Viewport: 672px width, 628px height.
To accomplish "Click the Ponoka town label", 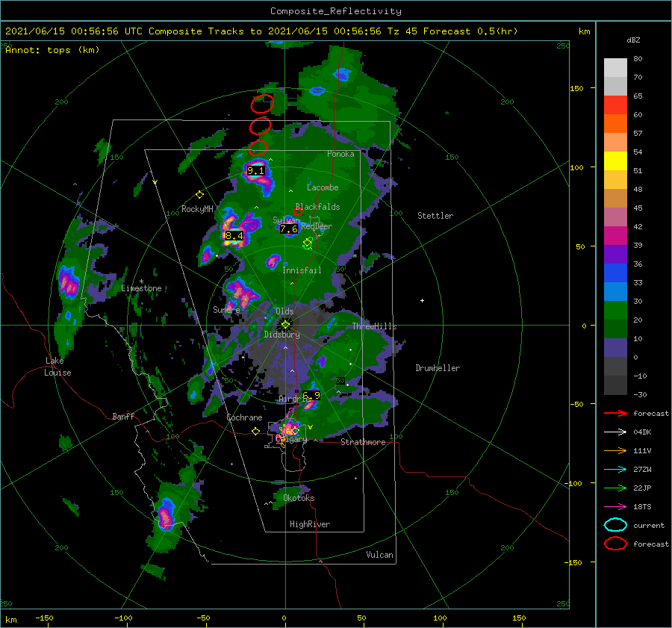I will (x=340, y=154).
